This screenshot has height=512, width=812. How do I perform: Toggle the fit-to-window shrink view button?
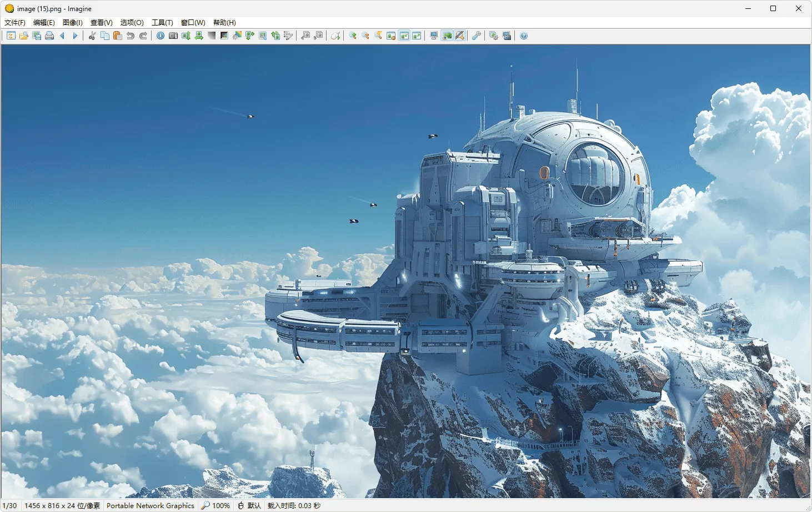(x=404, y=36)
